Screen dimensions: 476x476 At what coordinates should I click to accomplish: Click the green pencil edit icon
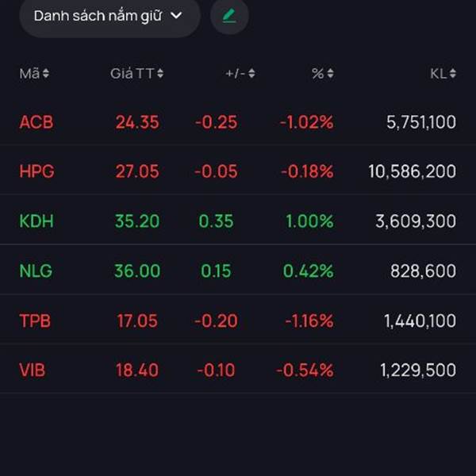coord(229,16)
